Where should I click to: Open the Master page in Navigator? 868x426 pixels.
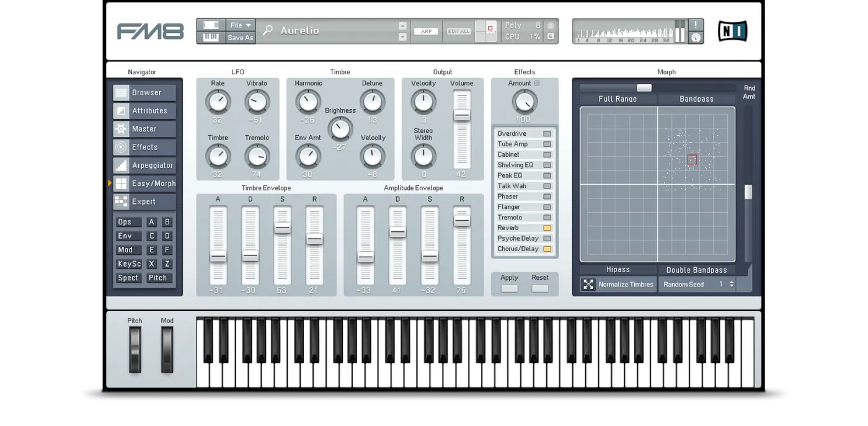pos(144,129)
